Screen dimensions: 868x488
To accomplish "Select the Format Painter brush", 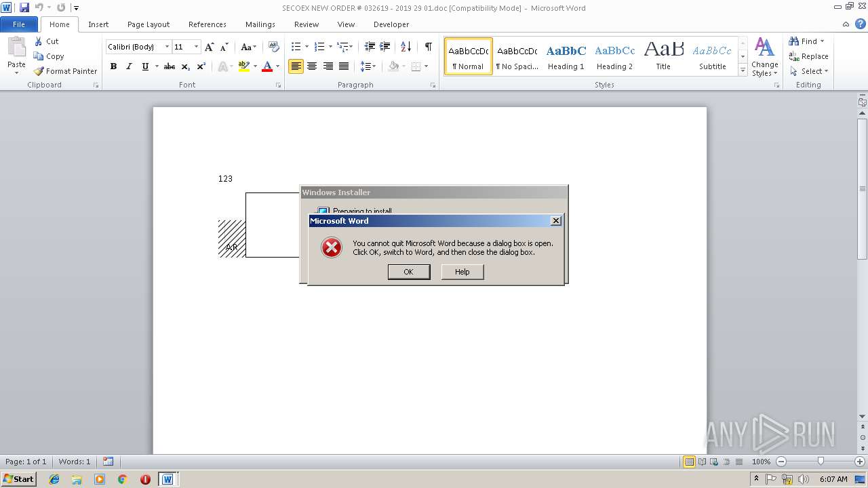I will click(39, 71).
